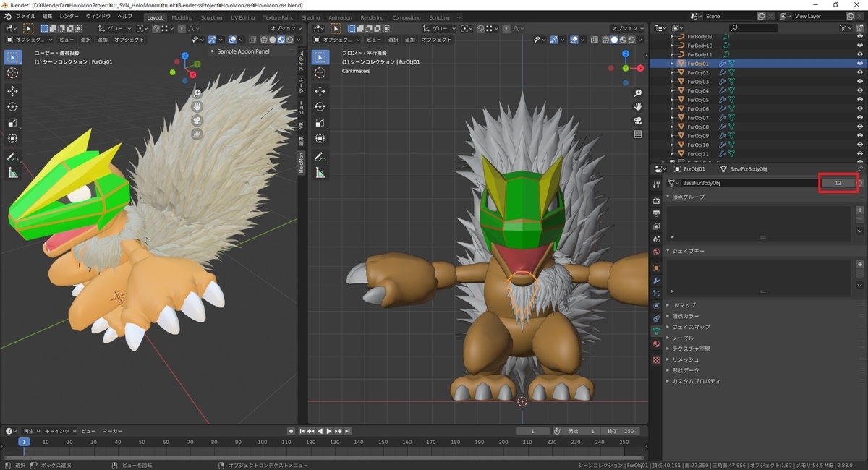Open the Material properties tab
Viewport: 868px width, 470px height.
pyautogui.click(x=656, y=344)
